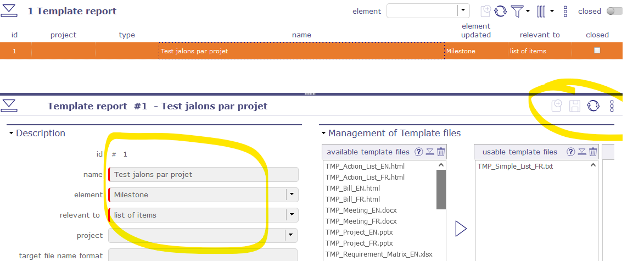Click the 'name' column header in list
644x261 pixels.
(x=301, y=35)
